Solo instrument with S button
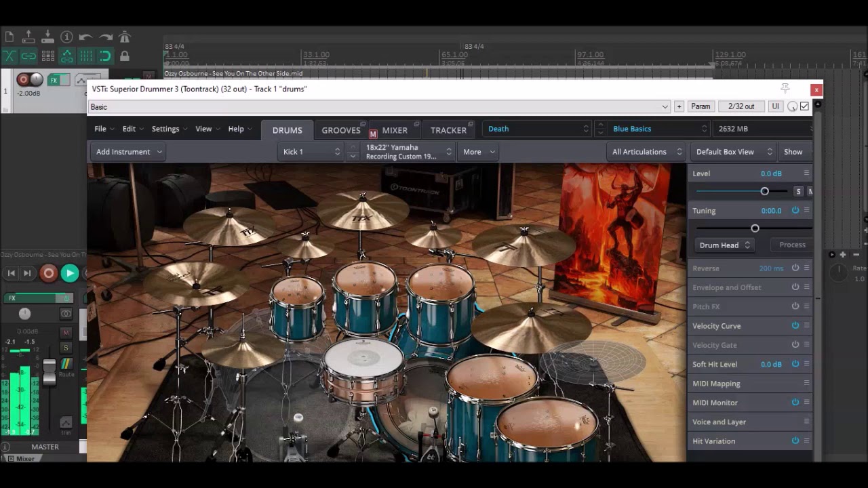 point(798,191)
